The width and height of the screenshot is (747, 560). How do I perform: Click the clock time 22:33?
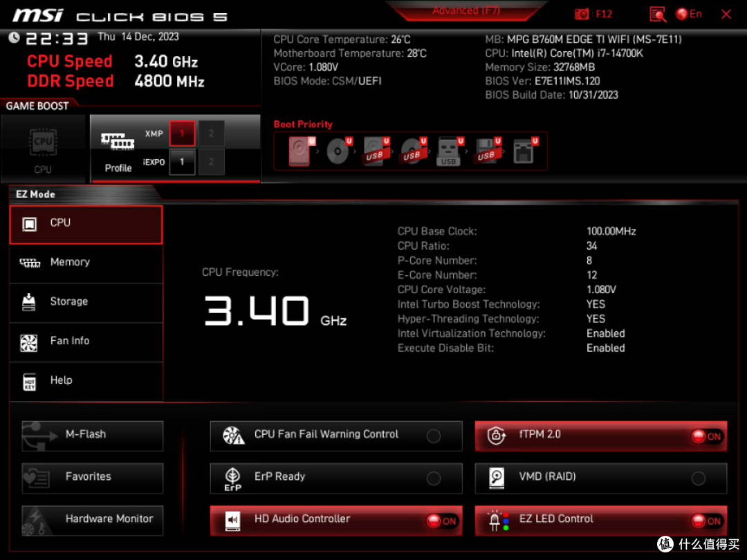coord(57,39)
